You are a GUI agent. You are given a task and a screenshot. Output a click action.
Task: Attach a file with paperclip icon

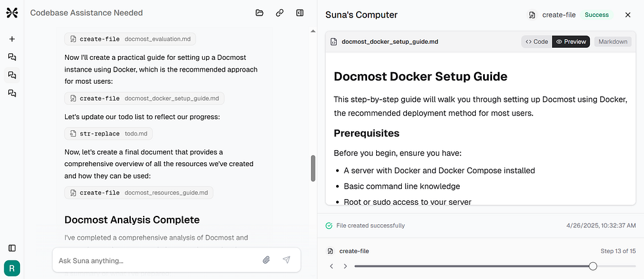[266, 260]
